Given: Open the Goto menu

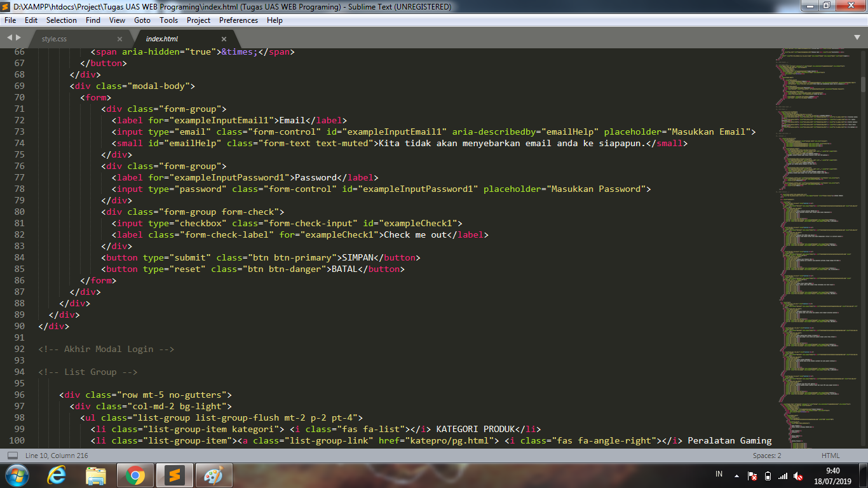Looking at the screenshot, I should [142, 20].
